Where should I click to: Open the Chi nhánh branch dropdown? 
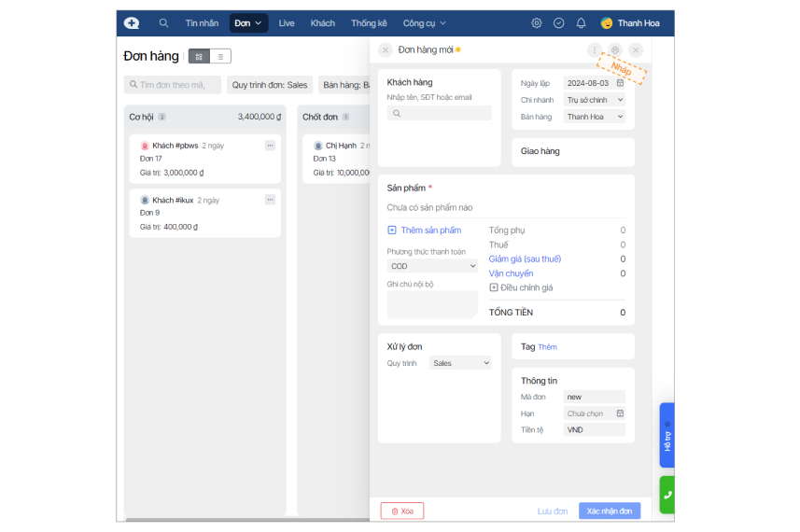tap(594, 100)
